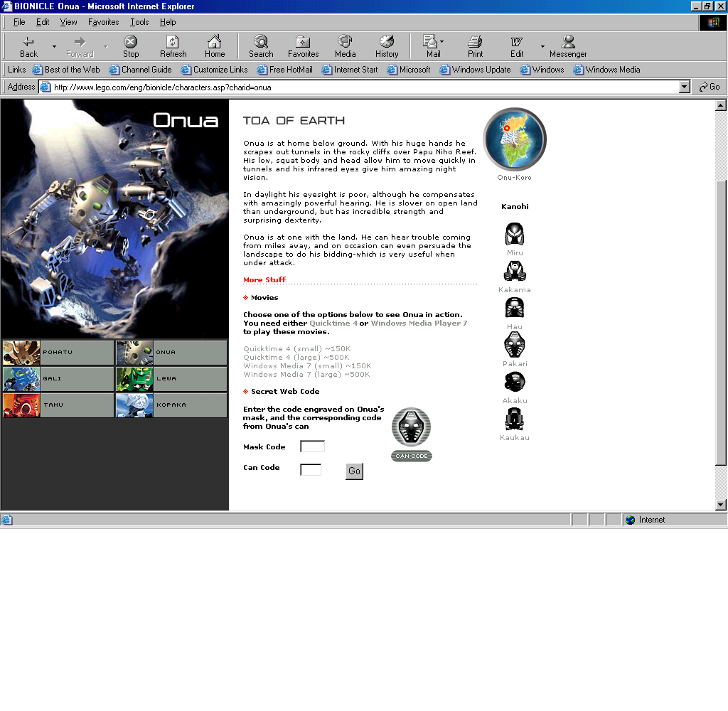Open the Kopaka character tile
This screenshot has width=728, height=711.
(171, 405)
